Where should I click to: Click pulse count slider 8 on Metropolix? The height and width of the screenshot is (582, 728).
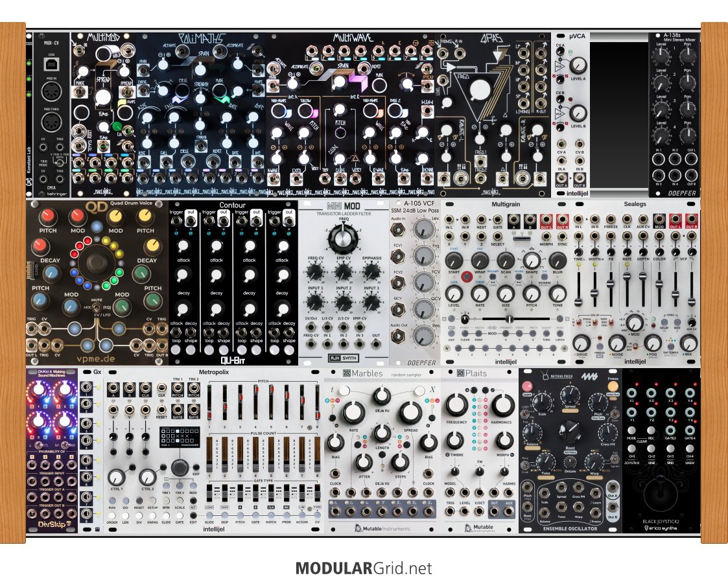coord(317,455)
